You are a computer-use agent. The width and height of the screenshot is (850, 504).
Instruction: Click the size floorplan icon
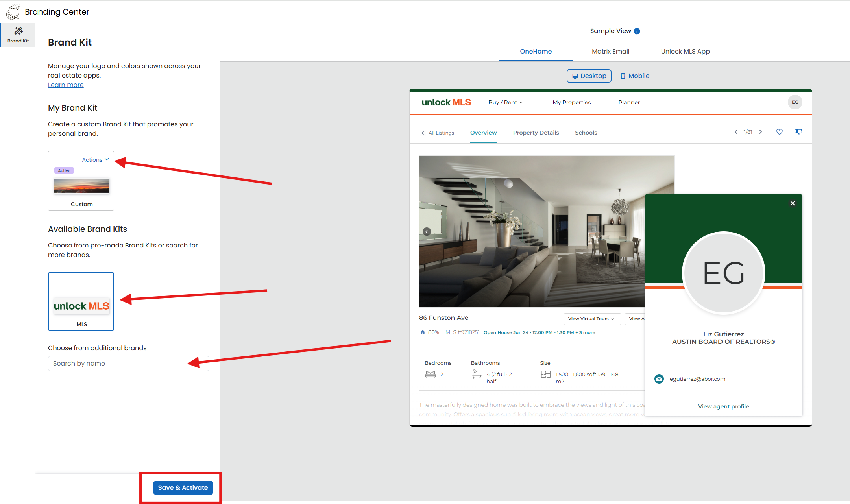tap(546, 375)
